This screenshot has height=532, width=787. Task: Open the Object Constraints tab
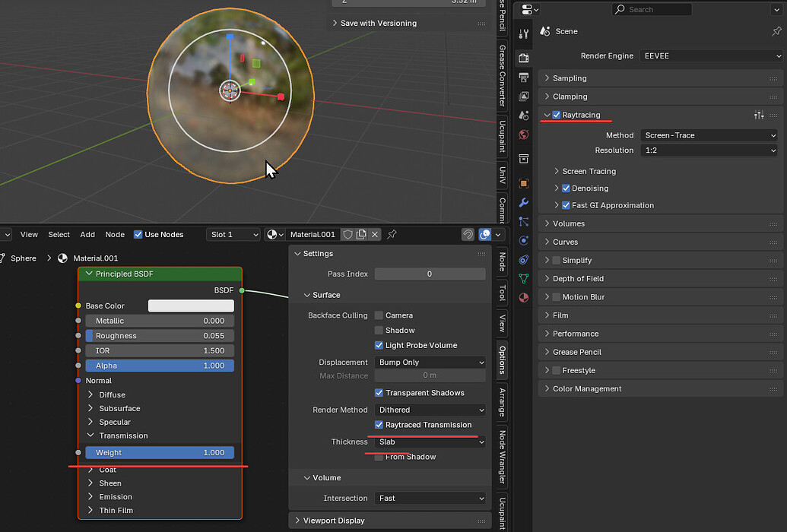click(x=523, y=259)
